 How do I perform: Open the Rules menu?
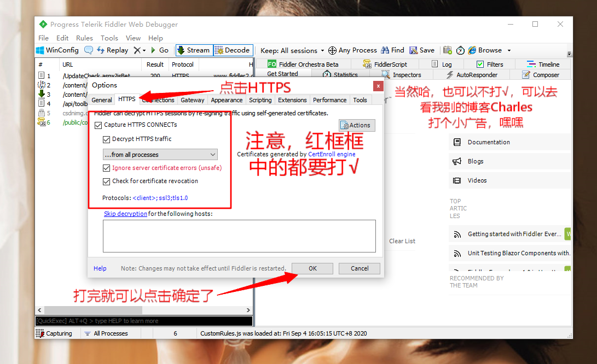[84, 38]
